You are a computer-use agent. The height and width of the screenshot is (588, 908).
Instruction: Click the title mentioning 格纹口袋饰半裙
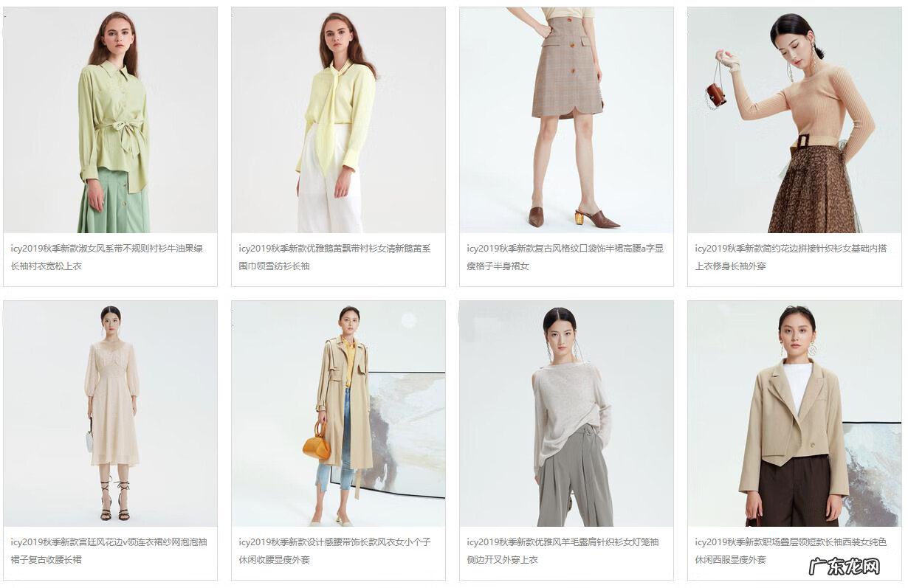click(x=565, y=257)
